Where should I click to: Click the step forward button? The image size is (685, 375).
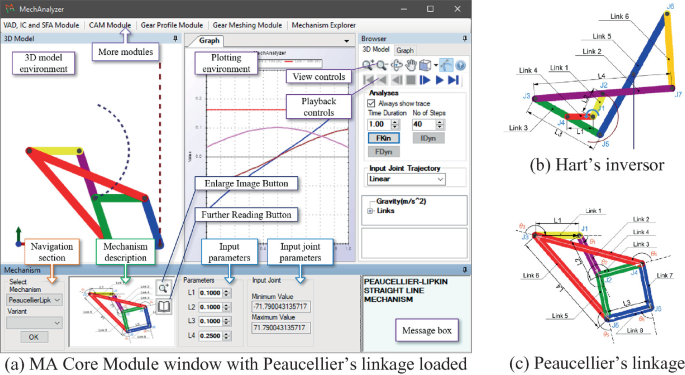(425, 80)
